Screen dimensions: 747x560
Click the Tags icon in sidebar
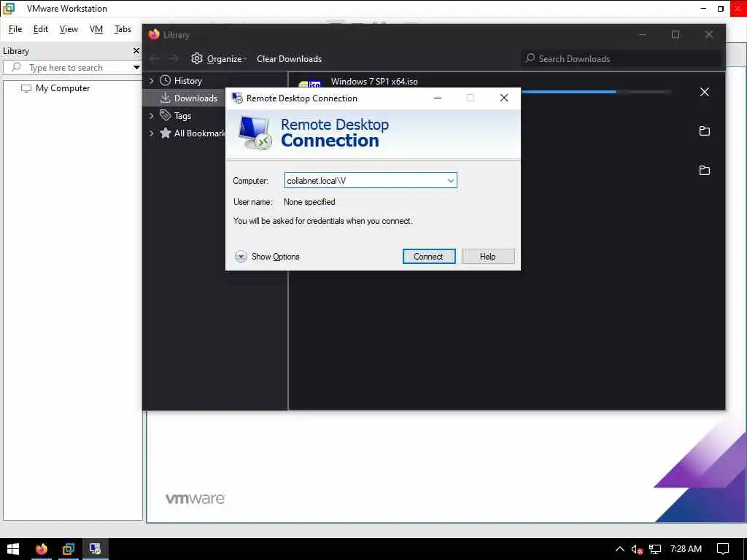(166, 115)
